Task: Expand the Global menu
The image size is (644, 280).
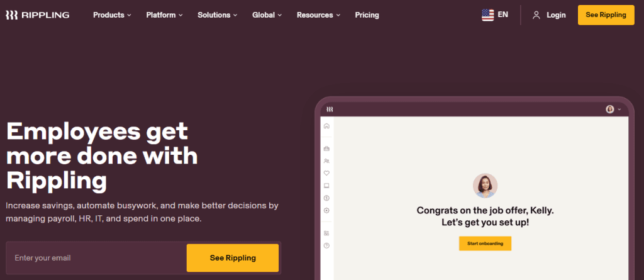Action: tap(267, 15)
